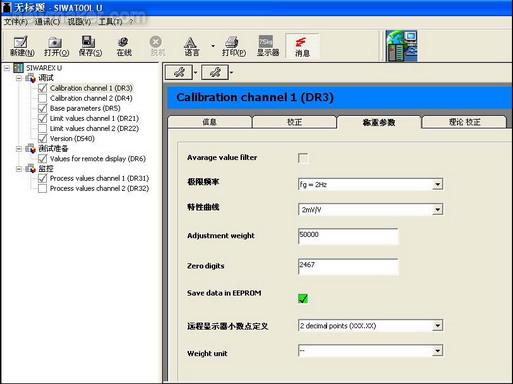This screenshot has width=513, height=384.
Task: Toggle Limit values channel 2 (DR22) checkbox
Action: click(43, 128)
